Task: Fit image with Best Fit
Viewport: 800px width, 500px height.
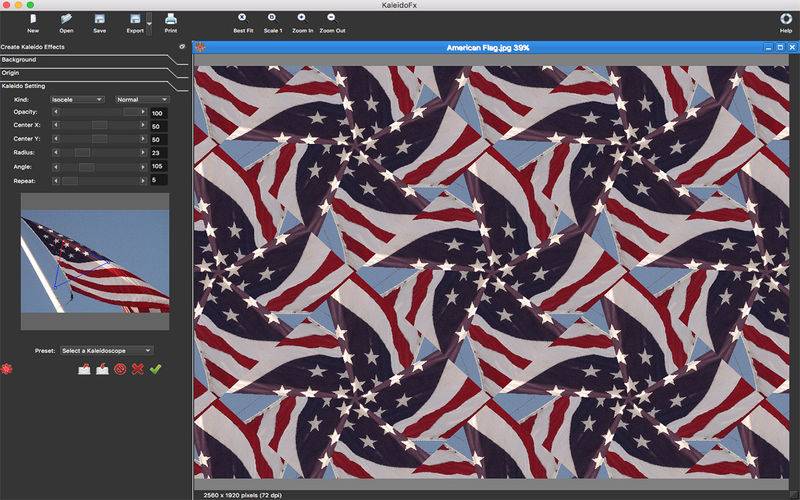Action: click(243, 23)
